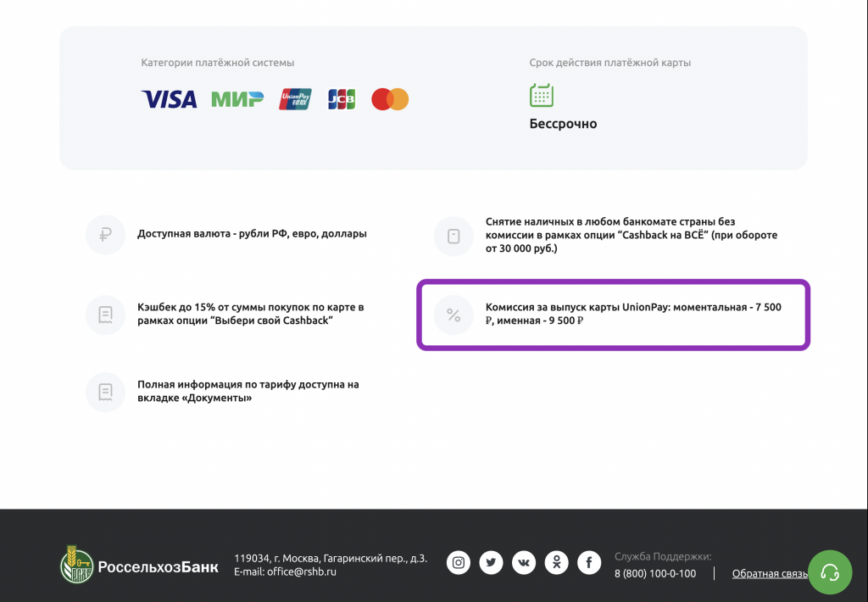868x602 pixels.
Task: Click the ruble currency icon
Action: coord(105,235)
